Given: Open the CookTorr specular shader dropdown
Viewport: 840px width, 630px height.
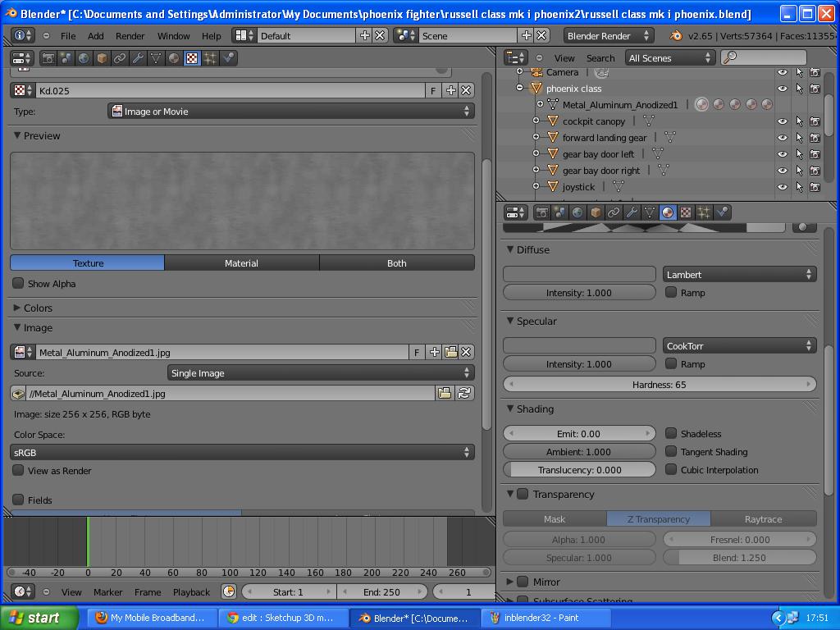Looking at the screenshot, I should pos(738,345).
